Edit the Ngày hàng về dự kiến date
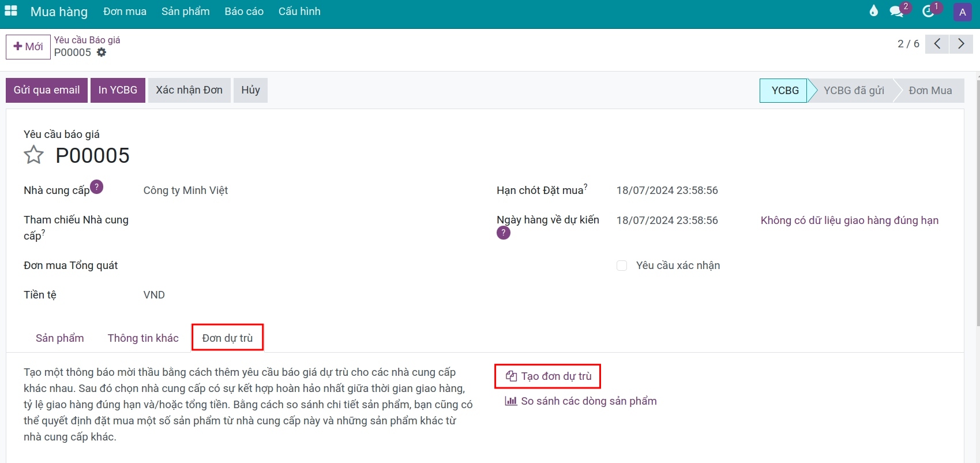This screenshot has width=980, height=463. coord(667,221)
